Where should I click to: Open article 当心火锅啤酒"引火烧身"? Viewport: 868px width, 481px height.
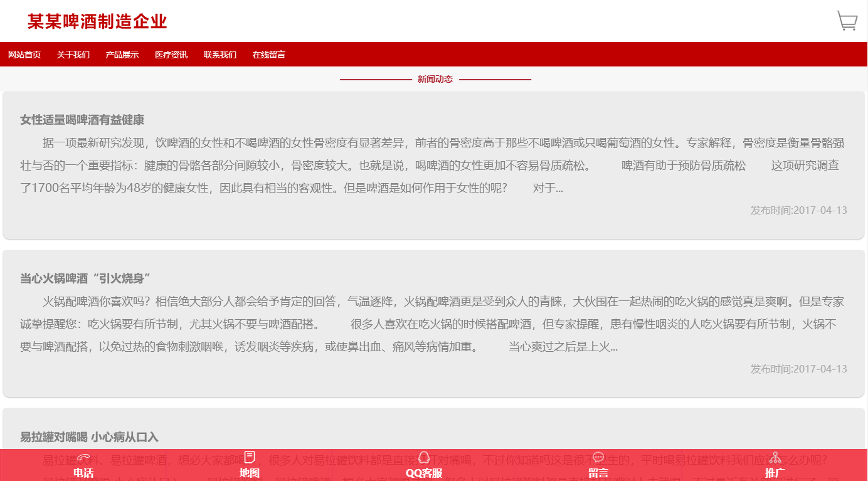[86, 278]
